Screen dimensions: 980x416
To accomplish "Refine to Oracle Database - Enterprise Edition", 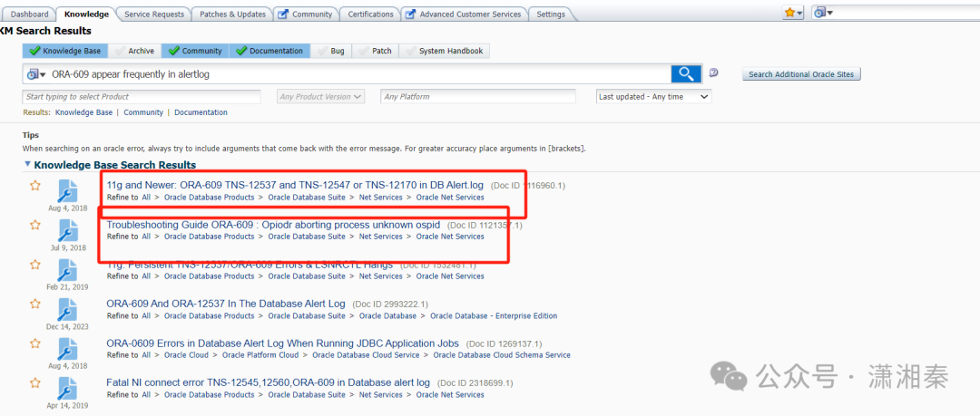I will click(x=495, y=316).
